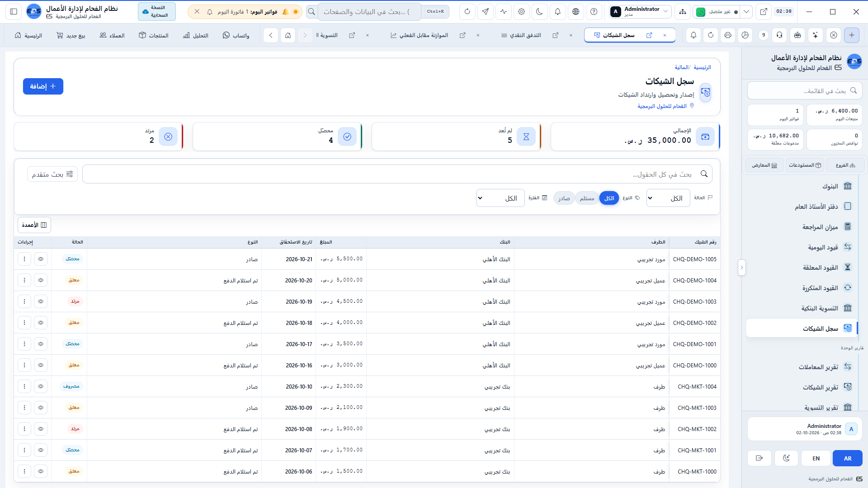View cheque CHQ-DEMO-1003 via eye icon
This screenshot has width=868, height=488.
pos(41,301)
